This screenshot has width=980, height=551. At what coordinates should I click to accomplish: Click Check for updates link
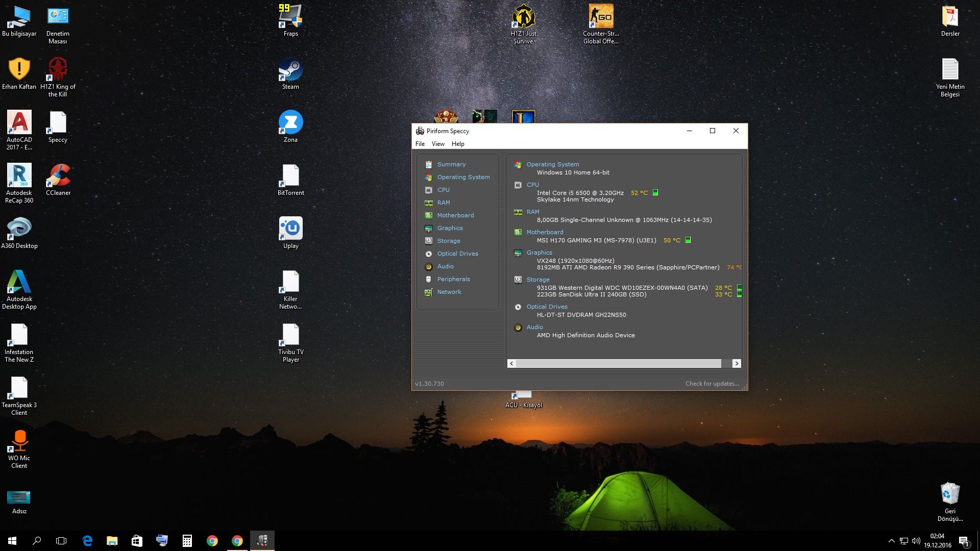pyautogui.click(x=712, y=384)
